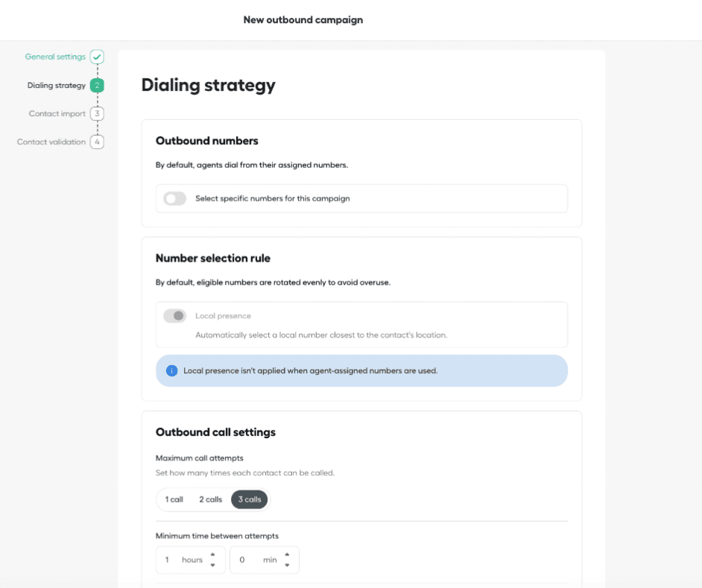Click 'Set how many times each contact' text
Viewport: 702px width, 588px height.
(245, 473)
